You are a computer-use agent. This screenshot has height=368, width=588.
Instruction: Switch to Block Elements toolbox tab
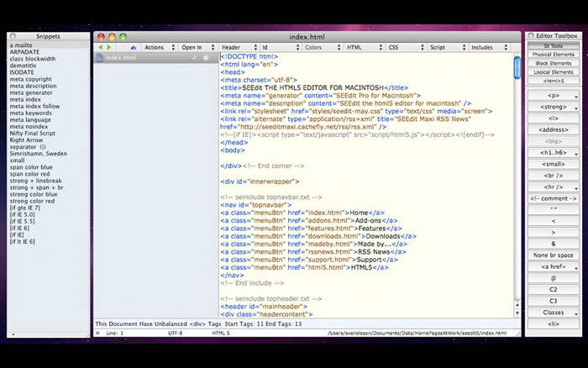[x=553, y=63]
